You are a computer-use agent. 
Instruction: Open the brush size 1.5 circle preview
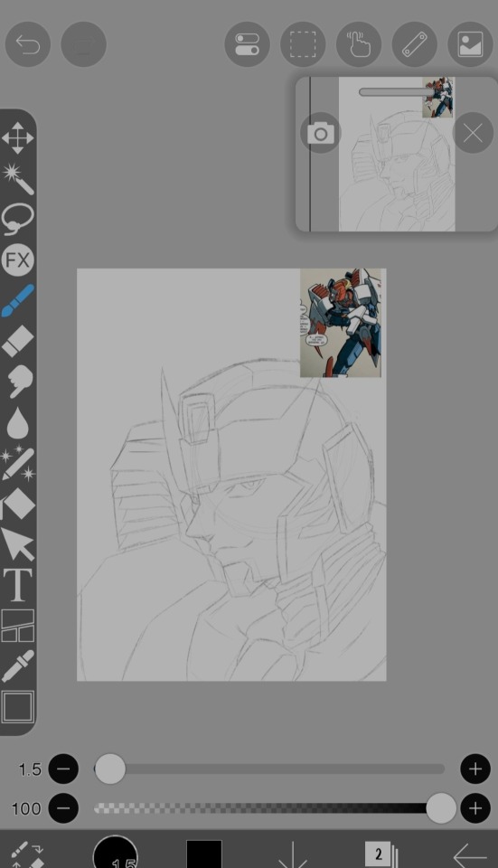[115, 853]
